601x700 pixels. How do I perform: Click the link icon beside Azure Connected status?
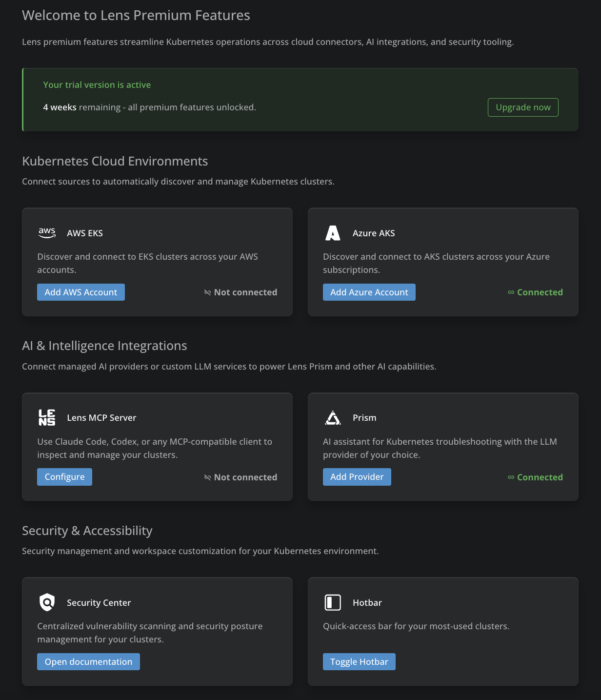[511, 292]
